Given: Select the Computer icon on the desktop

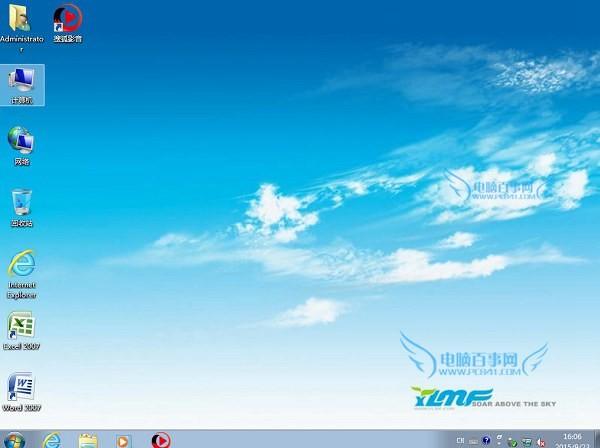Looking at the screenshot, I should [x=22, y=85].
